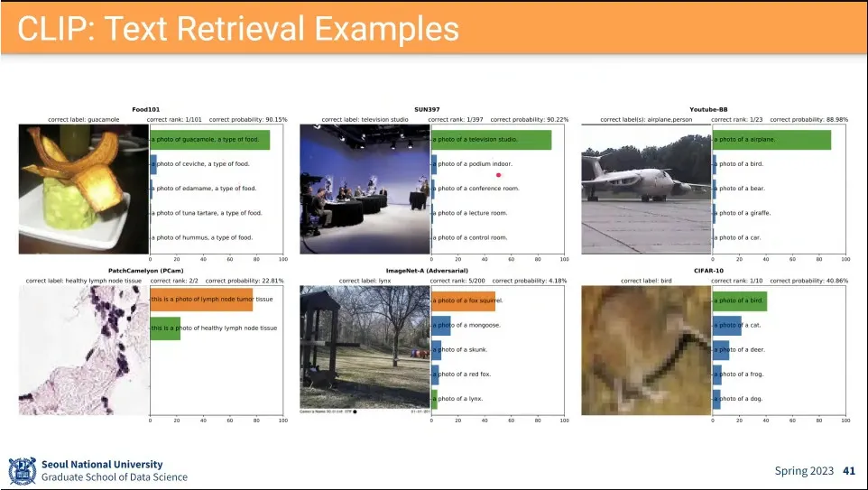
Task: Click the 'Spring 2023' footer text
Action: click(x=804, y=471)
